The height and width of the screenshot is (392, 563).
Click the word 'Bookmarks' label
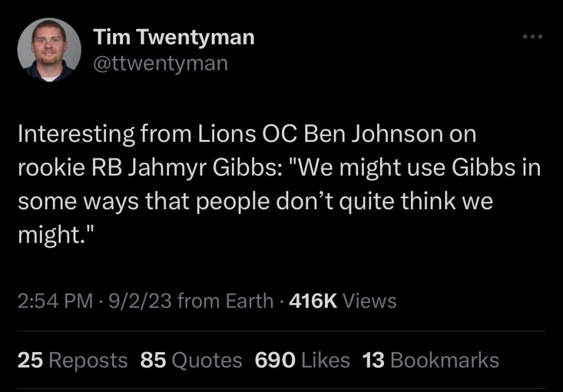tap(444, 361)
